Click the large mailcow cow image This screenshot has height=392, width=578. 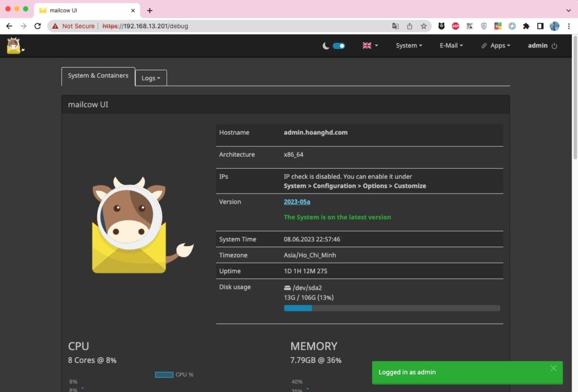click(x=142, y=224)
